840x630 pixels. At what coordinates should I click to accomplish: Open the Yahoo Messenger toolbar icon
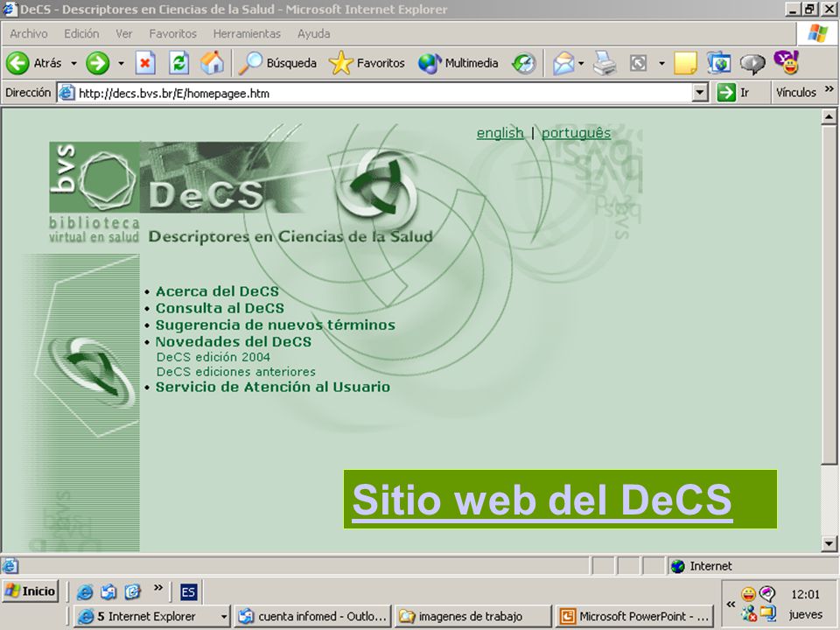point(787,62)
